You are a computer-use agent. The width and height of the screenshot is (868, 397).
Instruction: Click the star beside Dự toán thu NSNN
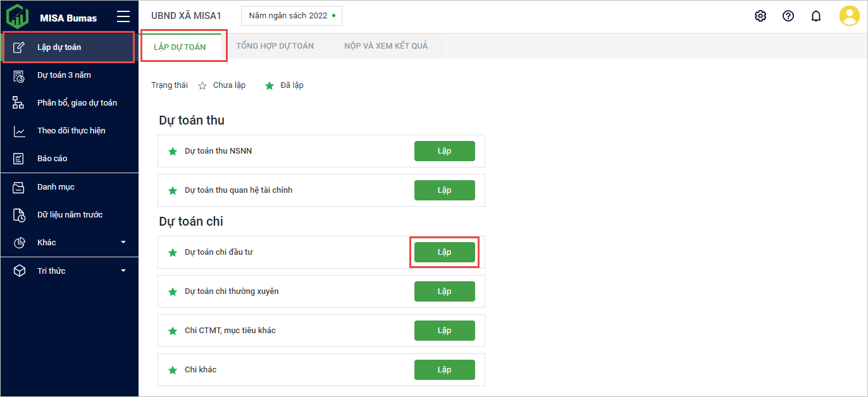[x=172, y=151]
